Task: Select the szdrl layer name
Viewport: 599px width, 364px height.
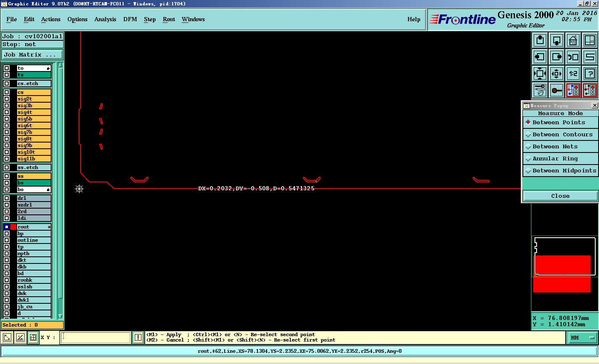Action: 34,205
